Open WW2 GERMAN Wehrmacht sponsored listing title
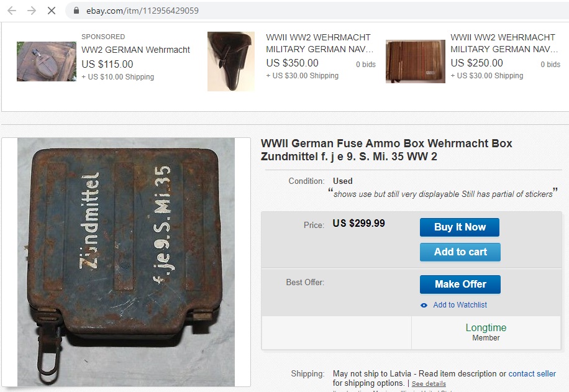This screenshot has width=569, height=392. tap(135, 50)
